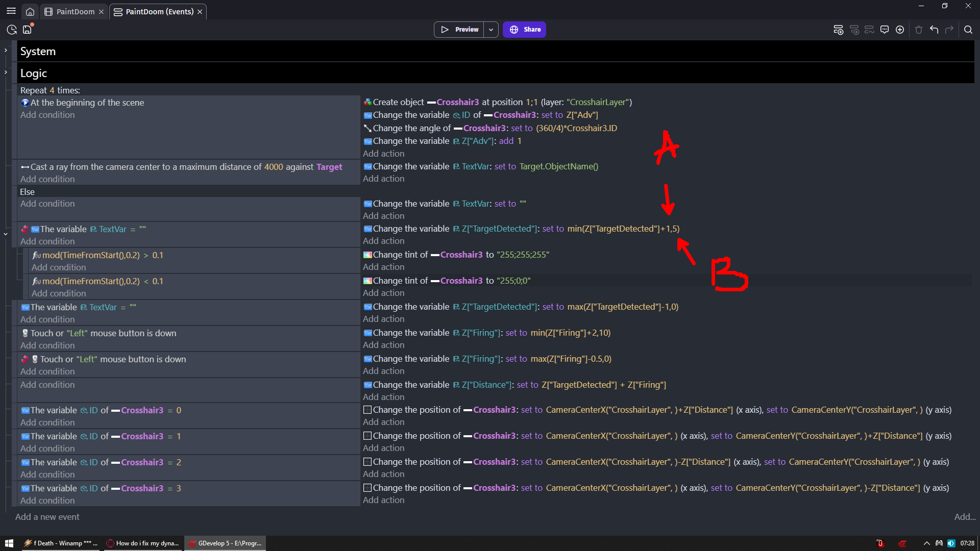The image size is (980, 551).
Task: Save the project with the floppy icon
Action: pos(27,30)
